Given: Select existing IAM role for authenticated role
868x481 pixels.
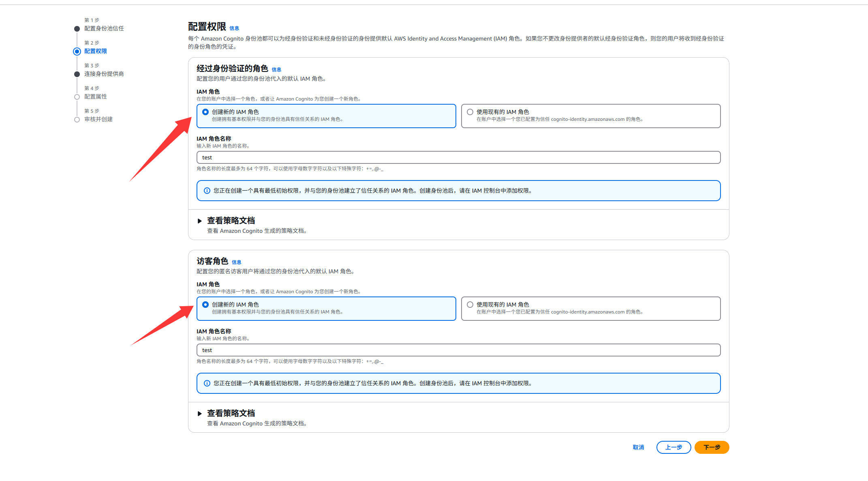Looking at the screenshot, I should tap(470, 112).
